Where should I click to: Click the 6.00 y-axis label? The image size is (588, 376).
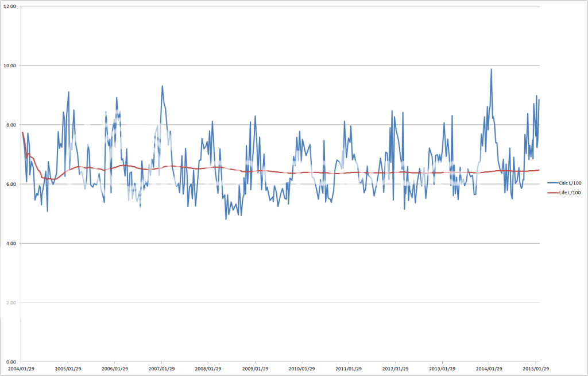(x=11, y=184)
